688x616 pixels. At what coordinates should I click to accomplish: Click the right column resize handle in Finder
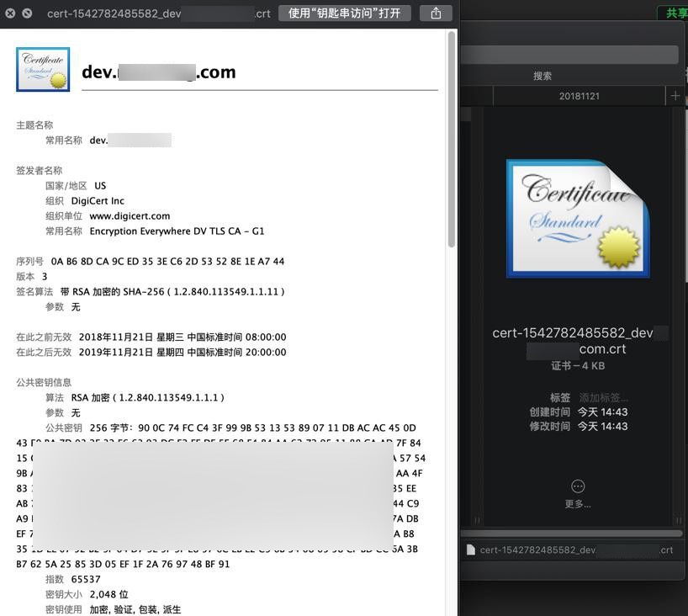coord(679,521)
